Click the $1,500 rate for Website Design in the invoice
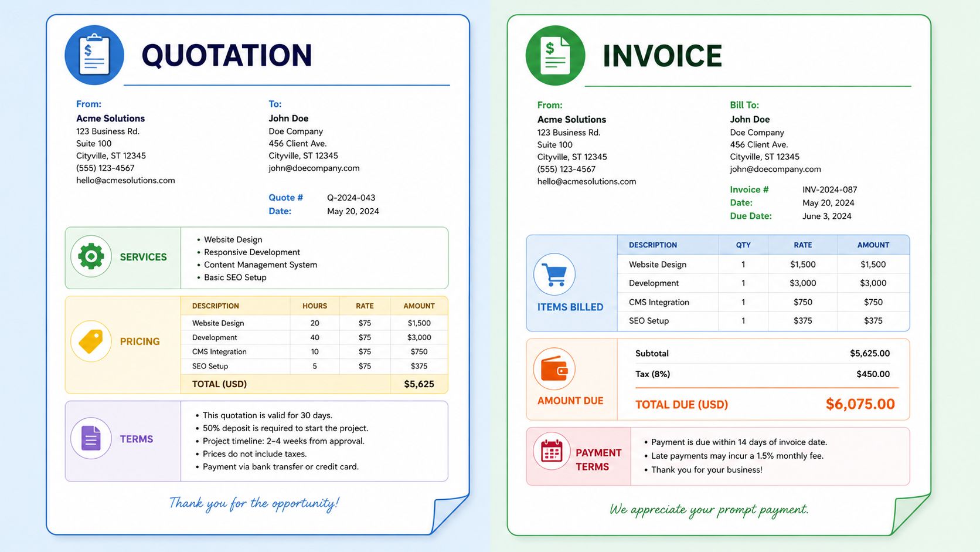The height and width of the screenshot is (552, 980). coord(803,265)
